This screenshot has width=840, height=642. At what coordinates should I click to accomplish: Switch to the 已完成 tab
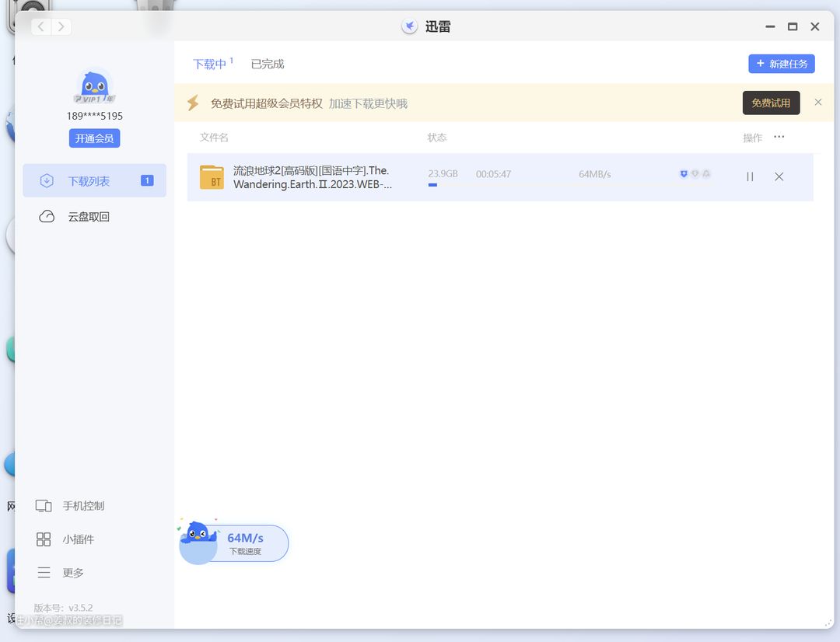click(x=267, y=64)
